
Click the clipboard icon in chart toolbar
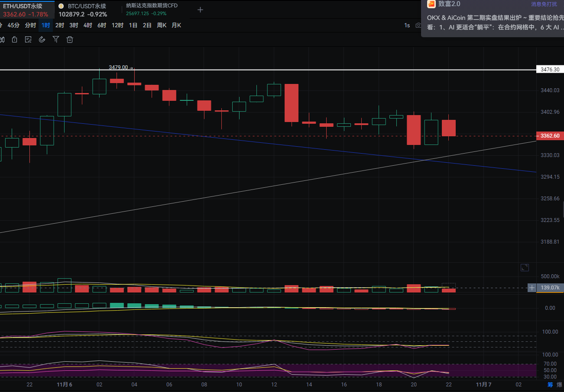[x=14, y=40]
